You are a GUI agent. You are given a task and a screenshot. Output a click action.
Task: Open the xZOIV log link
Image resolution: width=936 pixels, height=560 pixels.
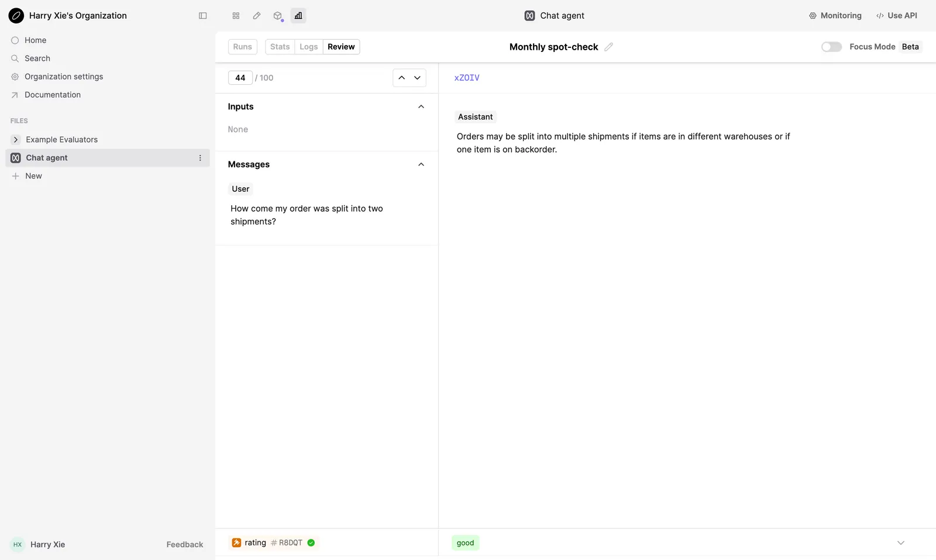467,78
